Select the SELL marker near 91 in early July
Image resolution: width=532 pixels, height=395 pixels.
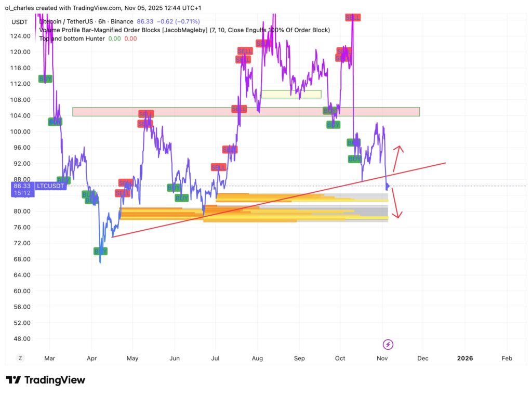pyautogui.click(x=218, y=167)
